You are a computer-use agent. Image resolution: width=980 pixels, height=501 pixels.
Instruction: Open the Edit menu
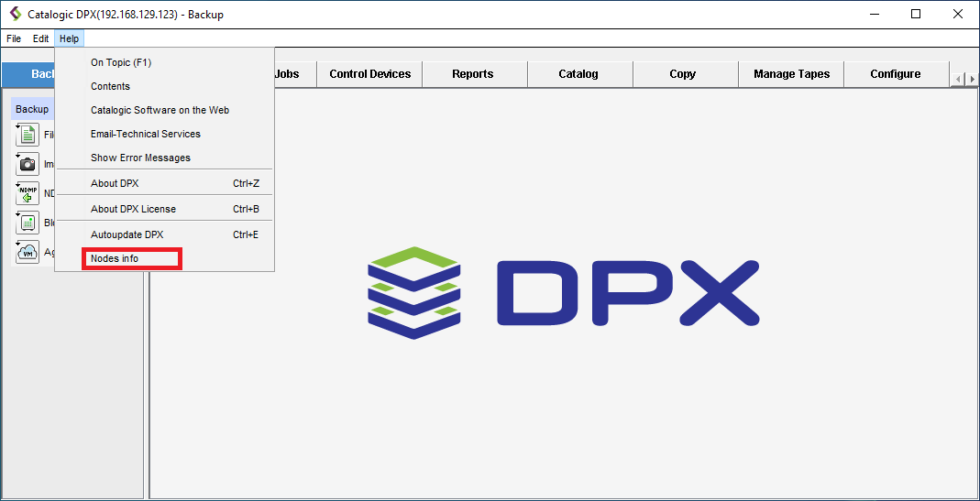(41, 38)
